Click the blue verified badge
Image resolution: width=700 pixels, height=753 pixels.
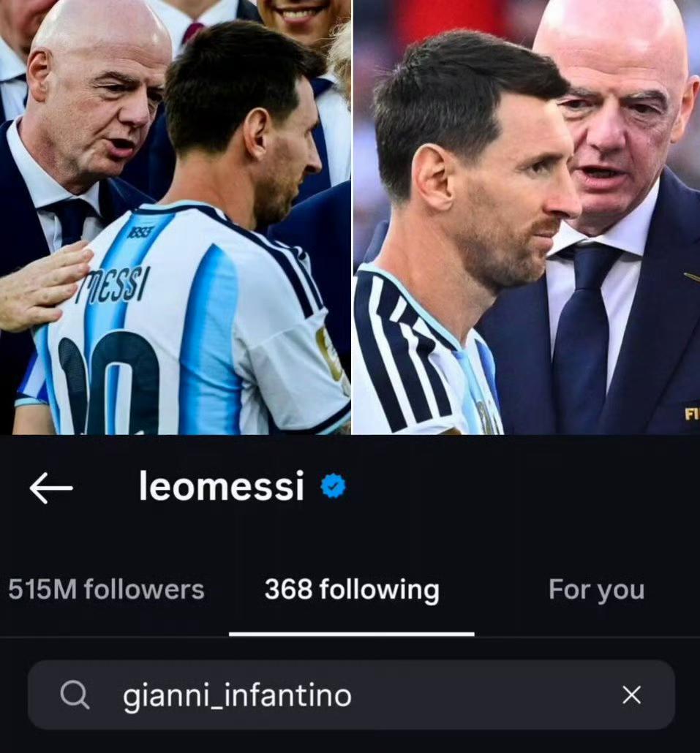click(x=334, y=486)
